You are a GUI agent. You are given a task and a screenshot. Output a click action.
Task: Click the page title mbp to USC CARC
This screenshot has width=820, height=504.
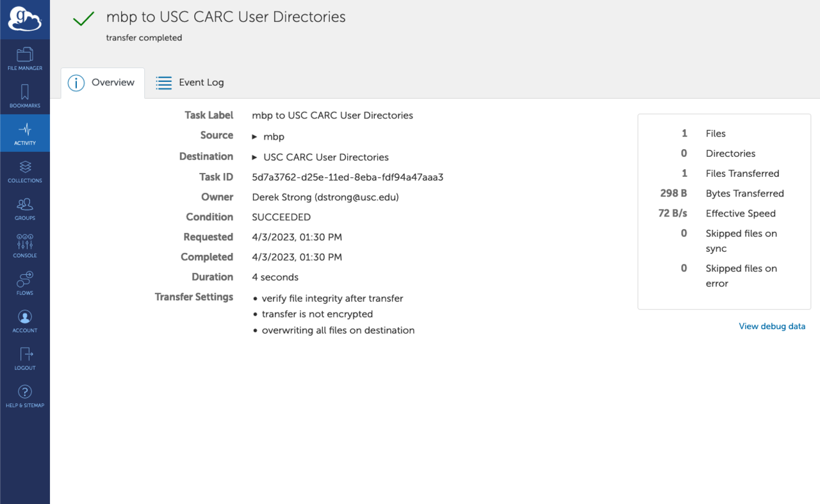(x=226, y=17)
